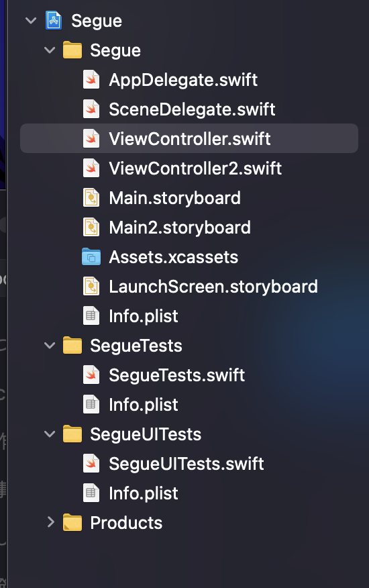Open SegueTests.swift file
Screen dimensions: 369x588
click(x=176, y=375)
